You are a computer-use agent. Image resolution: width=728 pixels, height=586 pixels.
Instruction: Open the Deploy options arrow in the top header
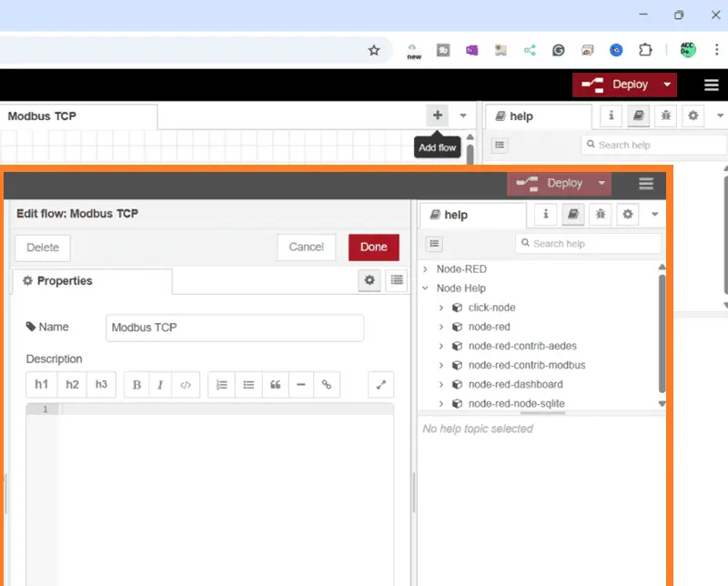[x=667, y=85]
